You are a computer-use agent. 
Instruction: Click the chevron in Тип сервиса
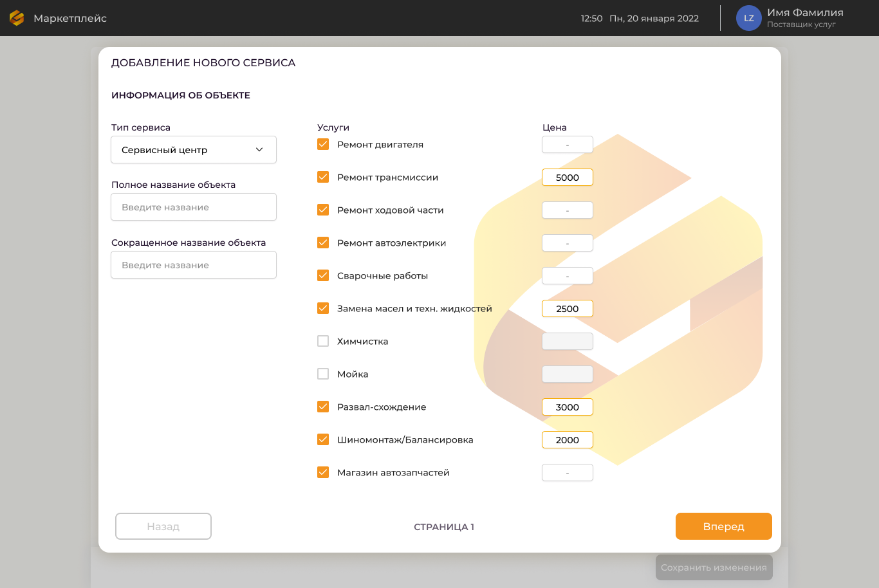tap(259, 150)
